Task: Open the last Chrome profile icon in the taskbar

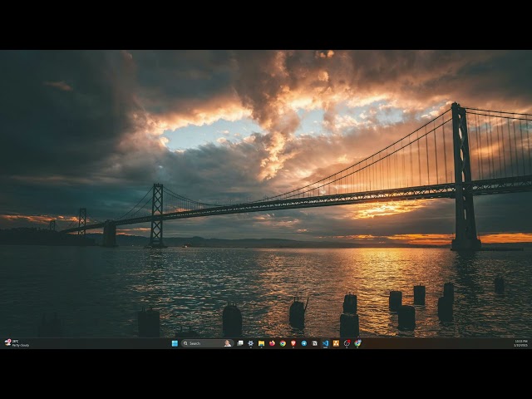Action: (x=357, y=343)
